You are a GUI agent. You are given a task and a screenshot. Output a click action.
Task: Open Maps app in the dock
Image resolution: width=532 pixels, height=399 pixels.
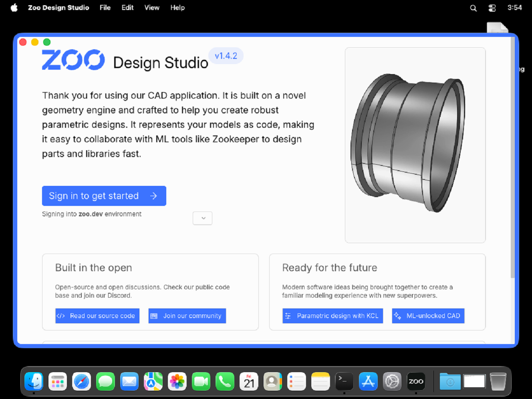[x=153, y=381]
